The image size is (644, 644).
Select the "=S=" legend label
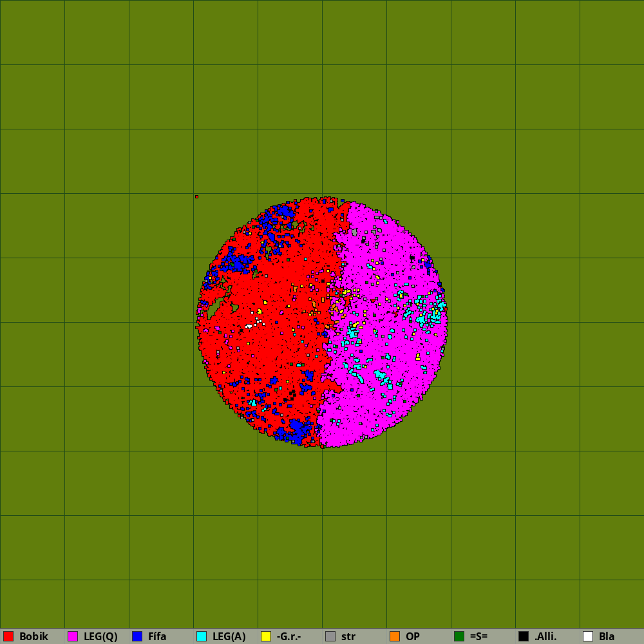479,636
